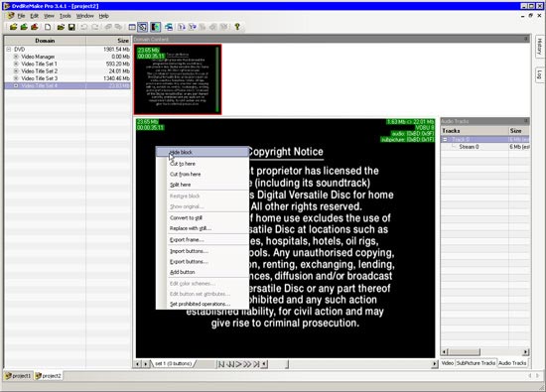Open the Log side panel tab
This screenshot has height=392, width=546.
pyautogui.click(x=539, y=74)
